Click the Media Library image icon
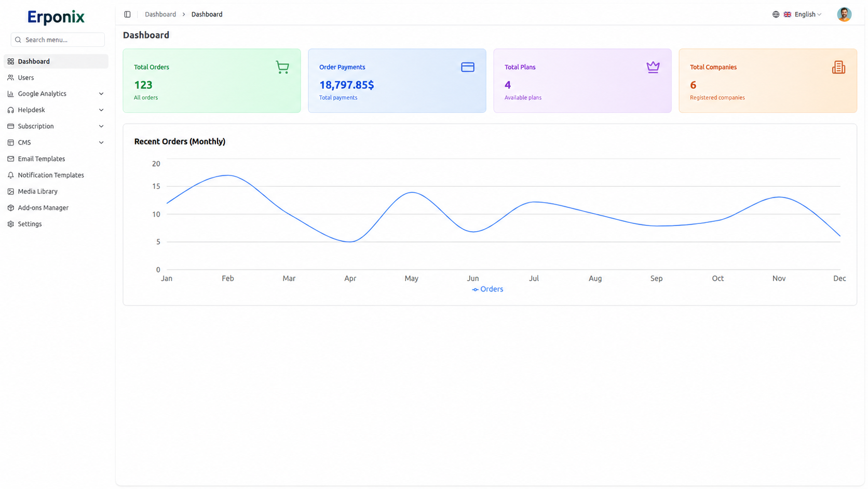This screenshot has height=489, width=868. click(x=11, y=191)
